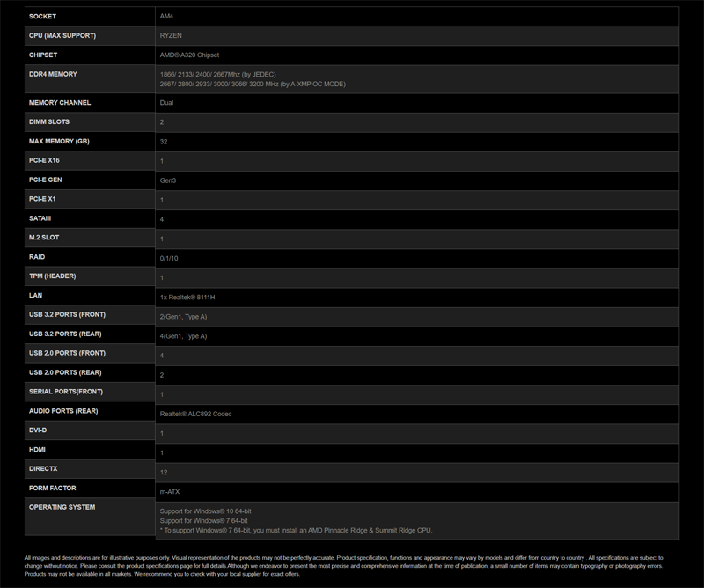Click the AM4 socket value
This screenshot has height=588, width=704.
[x=166, y=16]
